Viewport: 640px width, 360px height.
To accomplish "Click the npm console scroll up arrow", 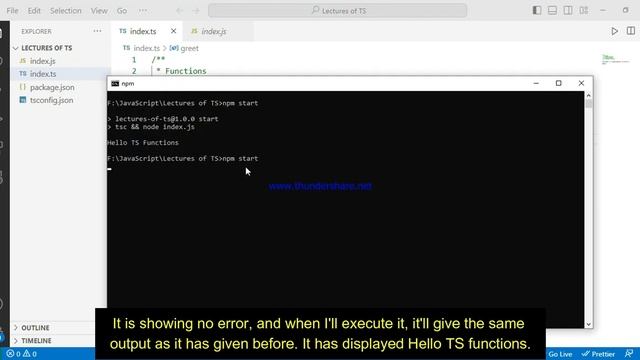I will (x=589, y=95).
